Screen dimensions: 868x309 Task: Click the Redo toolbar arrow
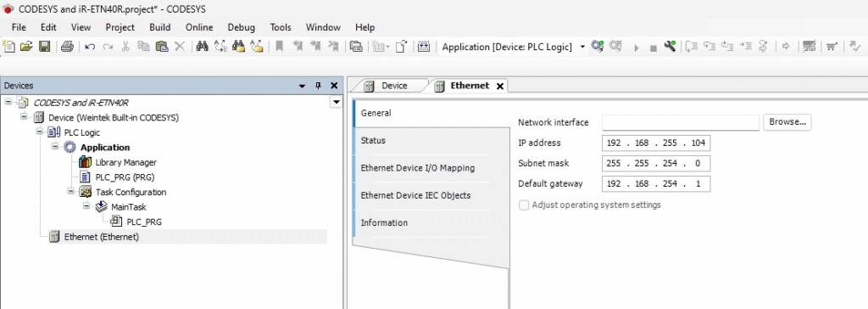pos(108,48)
